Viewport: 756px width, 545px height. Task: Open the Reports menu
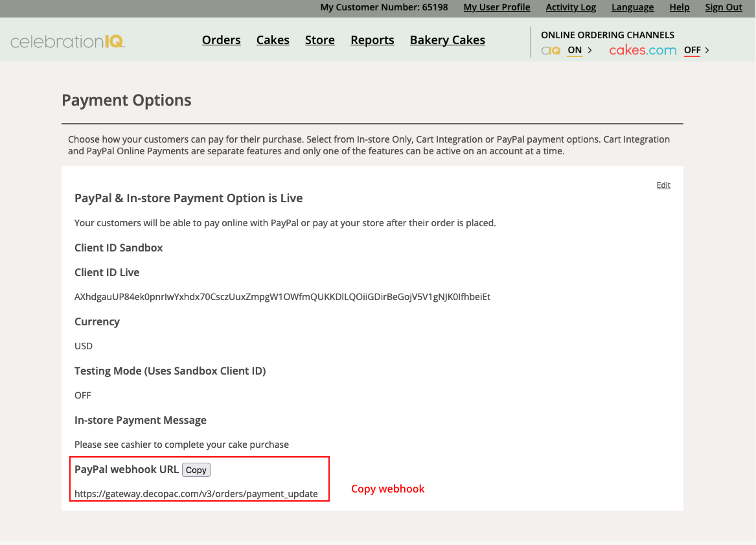click(x=372, y=40)
